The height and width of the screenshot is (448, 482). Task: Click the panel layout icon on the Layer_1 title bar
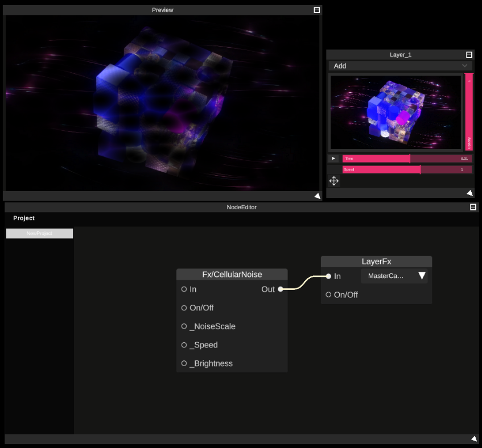coord(469,55)
